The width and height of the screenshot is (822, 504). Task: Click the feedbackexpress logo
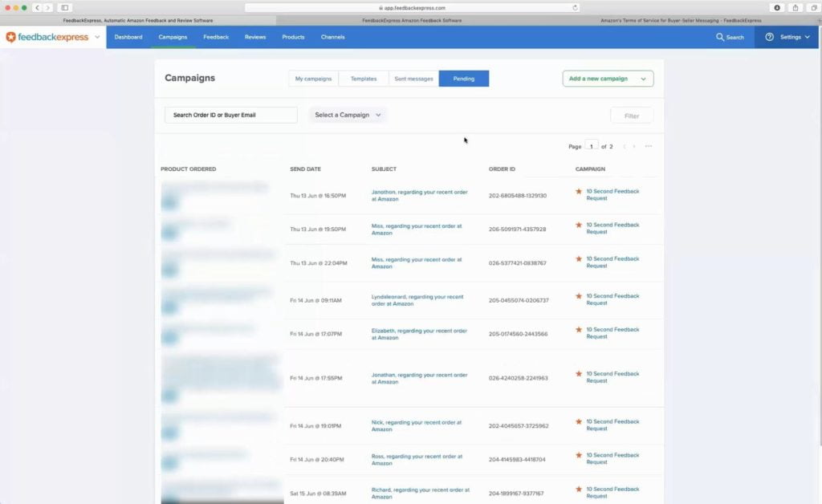pos(47,37)
